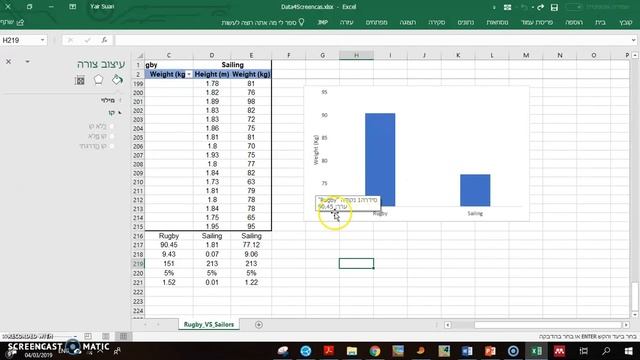Open the File (קובץ) tab

[625, 22]
